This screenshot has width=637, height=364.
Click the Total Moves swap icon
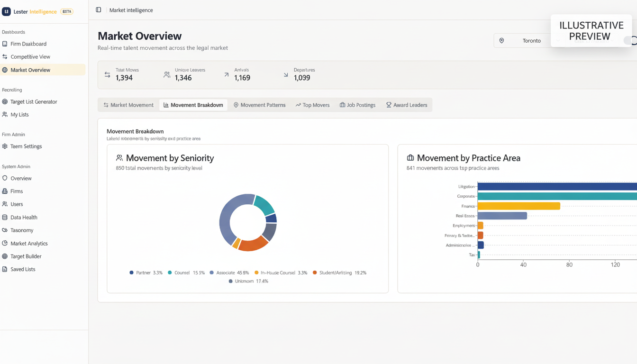click(107, 75)
